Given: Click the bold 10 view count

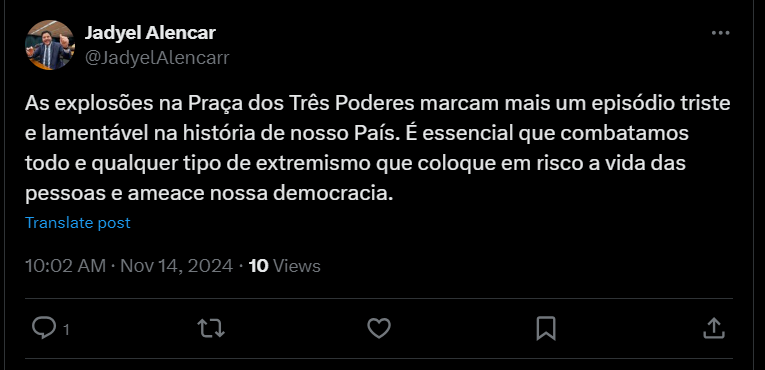Looking at the screenshot, I should (259, 266).
